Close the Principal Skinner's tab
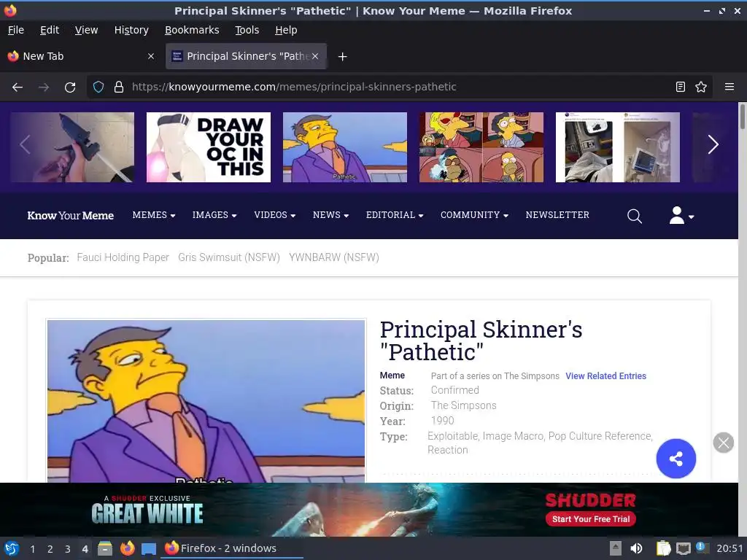Screen dimensions: 747x560 tap(315, 56)
